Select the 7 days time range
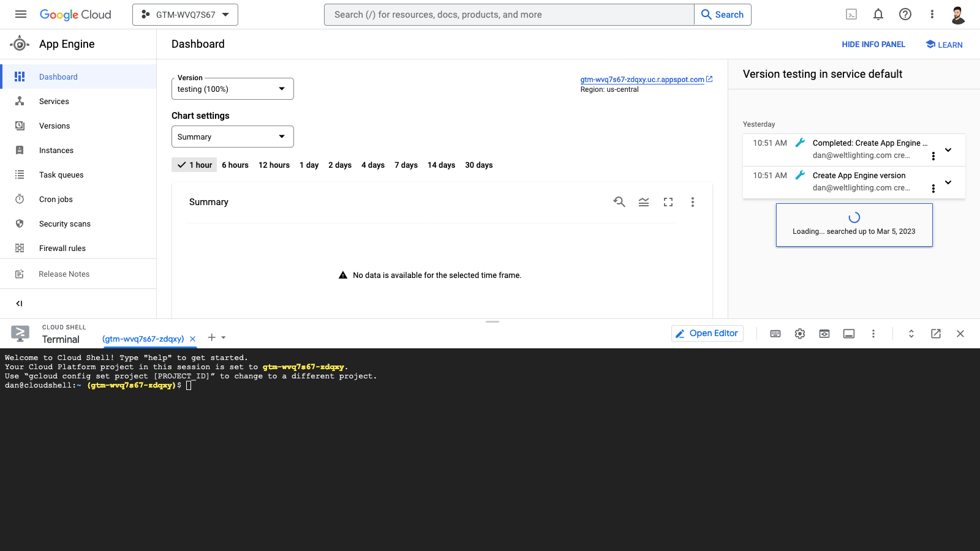 pyautogui.click(x=406, y=165)
